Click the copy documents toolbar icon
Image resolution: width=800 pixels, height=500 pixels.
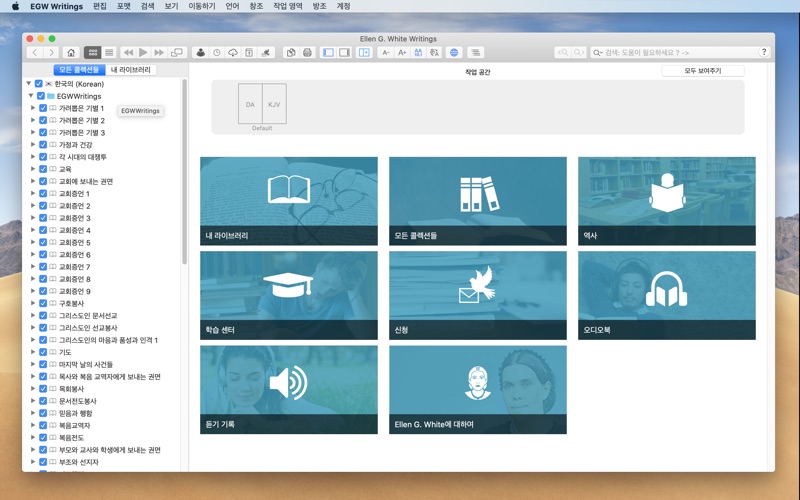tap(291, 53)
